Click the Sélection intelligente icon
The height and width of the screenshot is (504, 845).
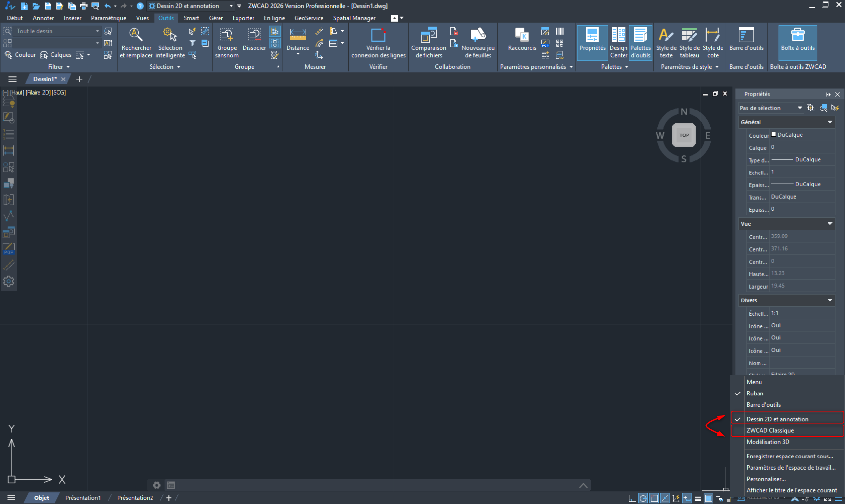tap(170, 35)
